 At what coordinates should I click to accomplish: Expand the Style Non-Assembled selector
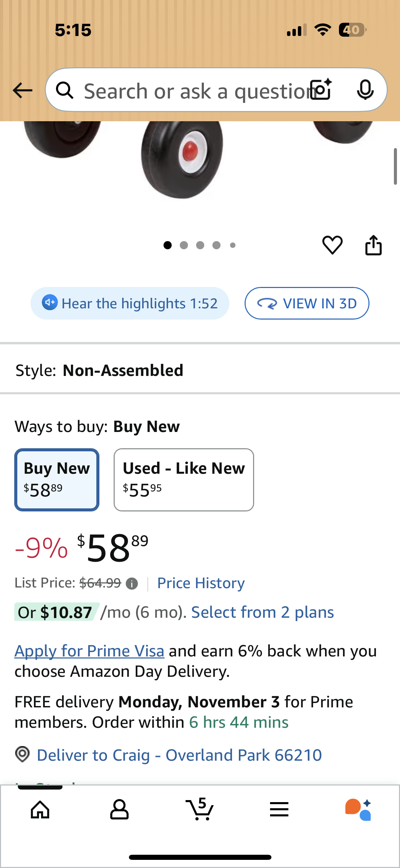tap(200, 370)
